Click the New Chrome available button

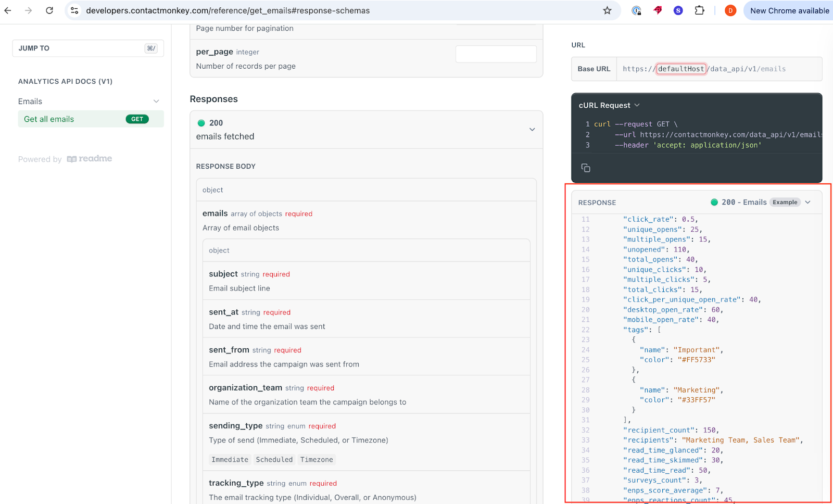(x=789, y=10)
